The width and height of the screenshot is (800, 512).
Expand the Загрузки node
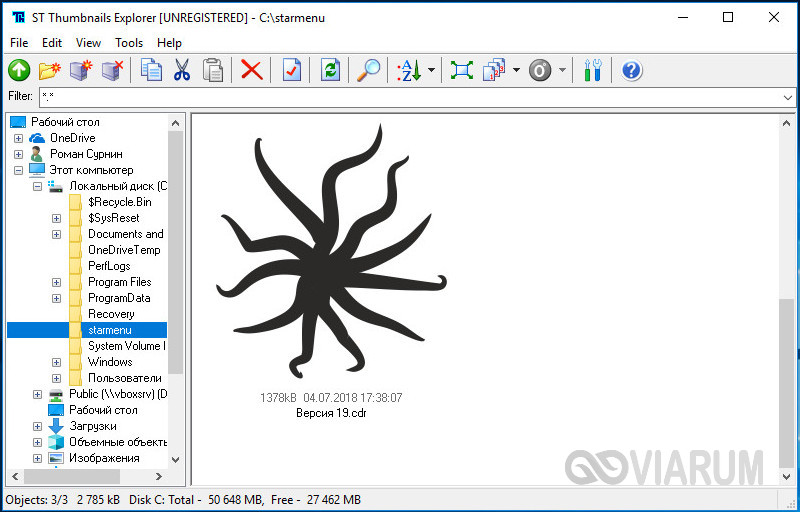coord(37,426)
